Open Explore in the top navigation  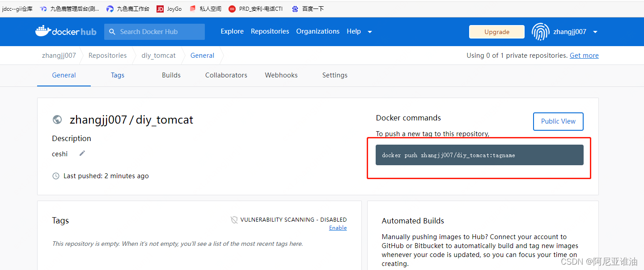click(232, 31)
